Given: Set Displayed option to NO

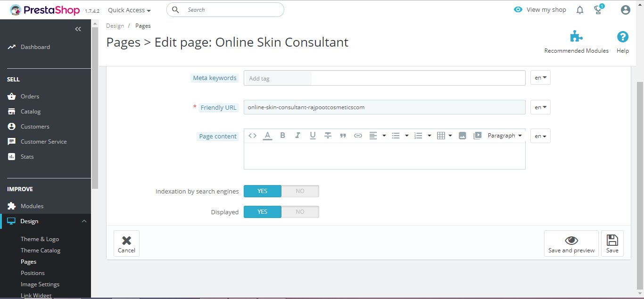Looking at the screenshot, I should click(300, 212).
